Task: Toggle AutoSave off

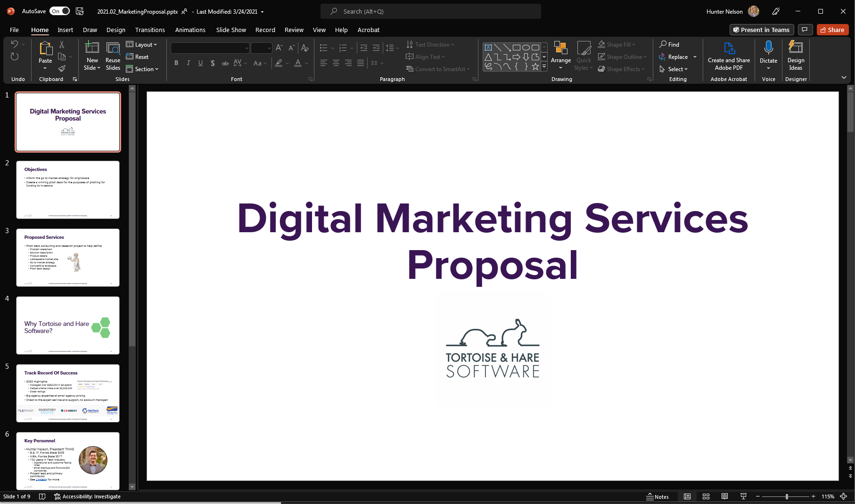Action: coord(59,10)
